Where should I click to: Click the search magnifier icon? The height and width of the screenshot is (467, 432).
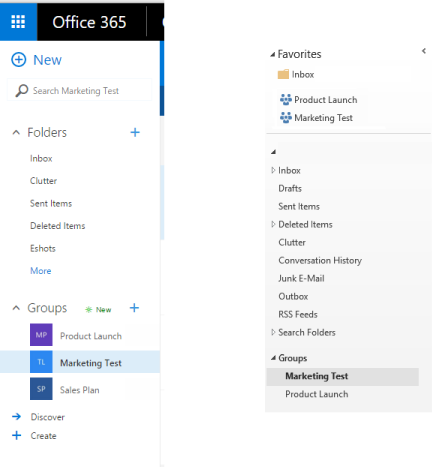[22, 90]
